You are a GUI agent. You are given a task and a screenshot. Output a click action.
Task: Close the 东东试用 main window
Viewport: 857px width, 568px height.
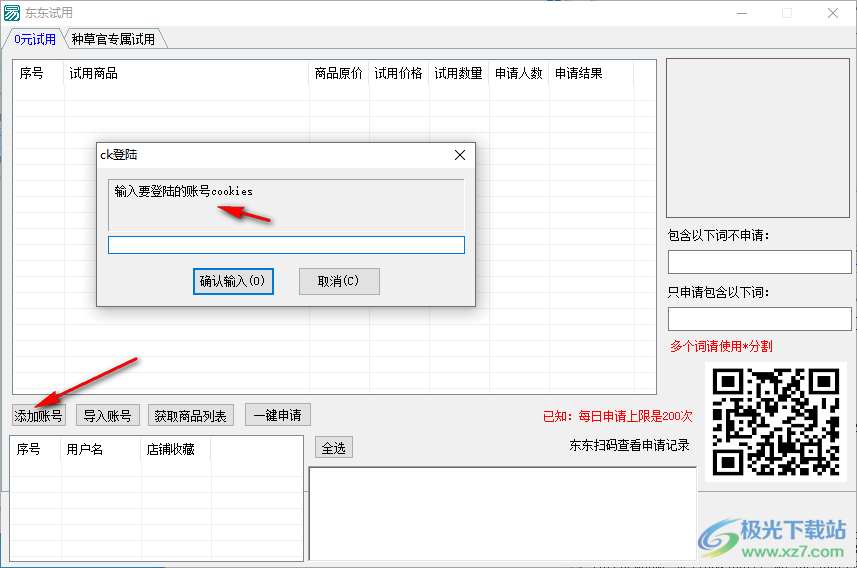(x=832, y=13)
